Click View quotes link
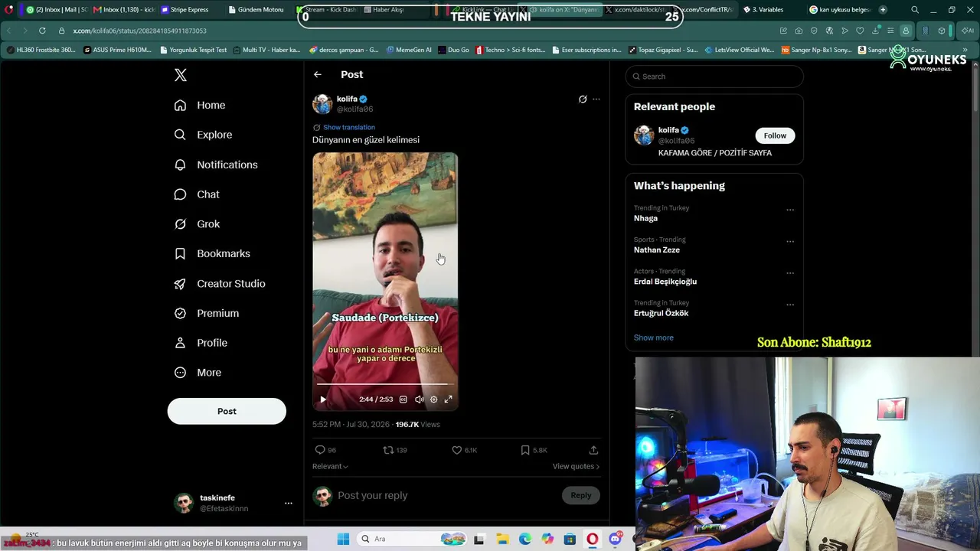The height and width of the screenshot is (551, 980). click(576, 466)
